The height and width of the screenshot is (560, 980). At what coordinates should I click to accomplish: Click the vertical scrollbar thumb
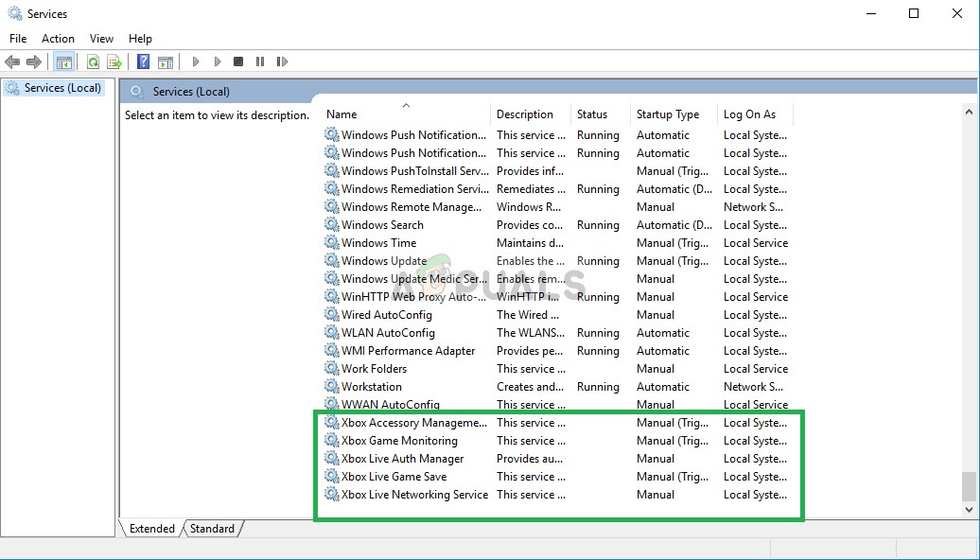tap(969, 486)
